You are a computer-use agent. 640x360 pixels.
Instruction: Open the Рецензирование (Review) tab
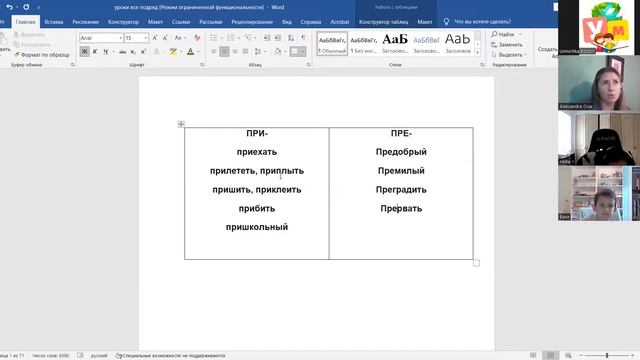(x=252, y=22)
